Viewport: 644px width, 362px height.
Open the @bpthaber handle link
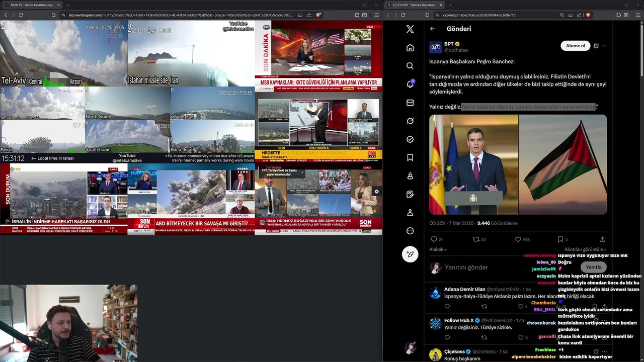tap(456, 50)
